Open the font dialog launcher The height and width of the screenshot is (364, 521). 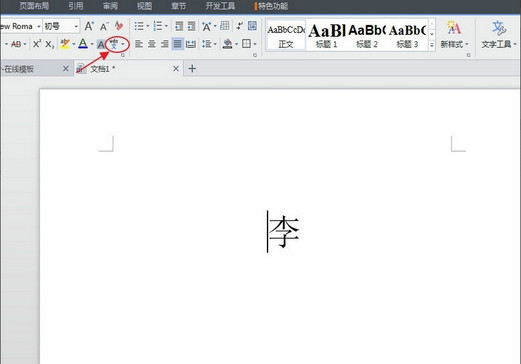[123, 55]
